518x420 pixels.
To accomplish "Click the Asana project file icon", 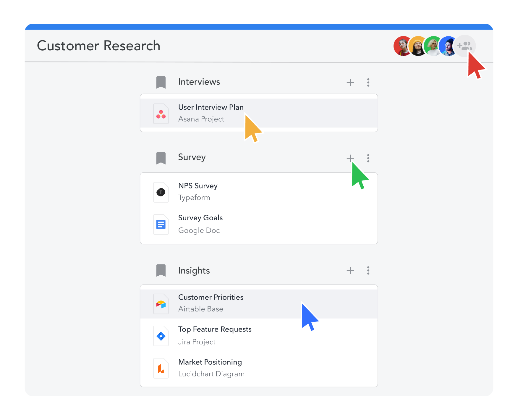I will pyautogui.click(x=161, y=114).
